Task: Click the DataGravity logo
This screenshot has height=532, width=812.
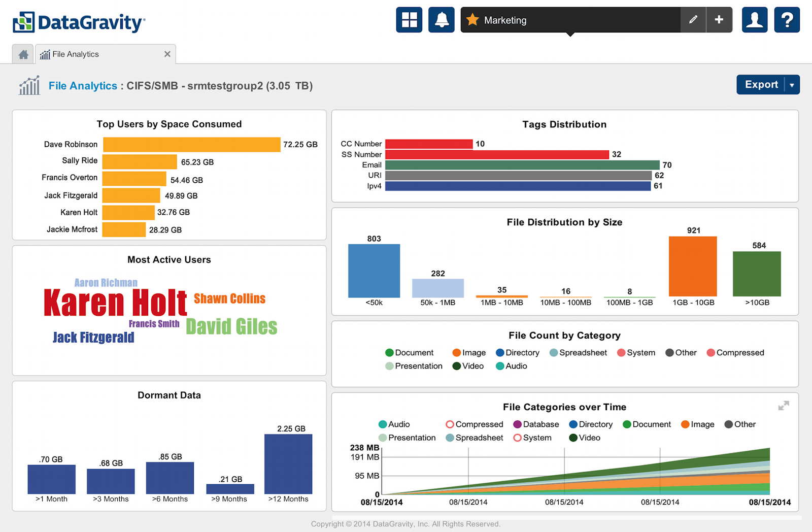Action: [79, 22]
